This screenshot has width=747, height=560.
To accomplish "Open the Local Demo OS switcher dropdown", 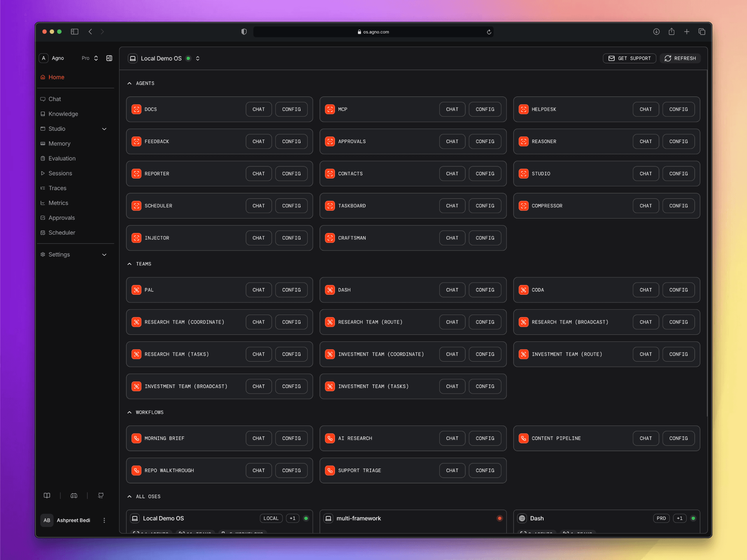I will coord(198,58).
